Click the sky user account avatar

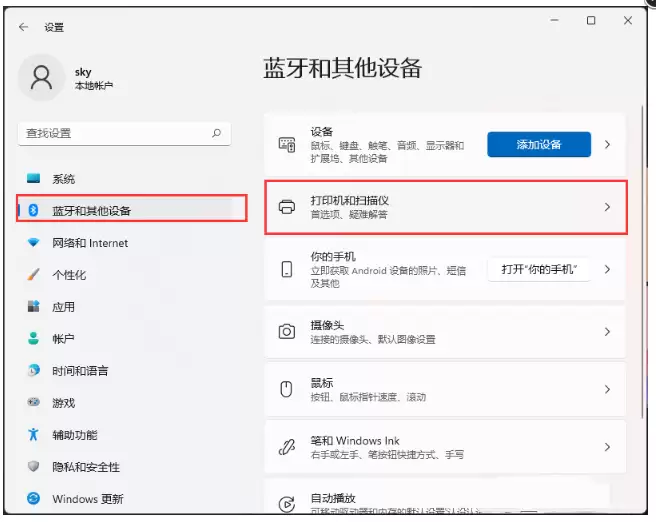pos(43,77)
